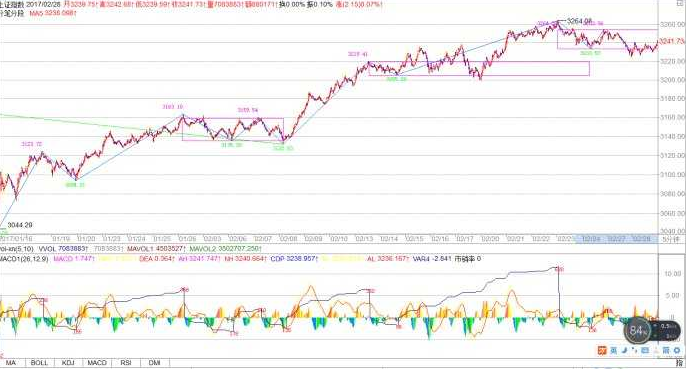Open the IME settings gear icon
The width and height of the screenshot is (688, 370).
click(677, 351)
